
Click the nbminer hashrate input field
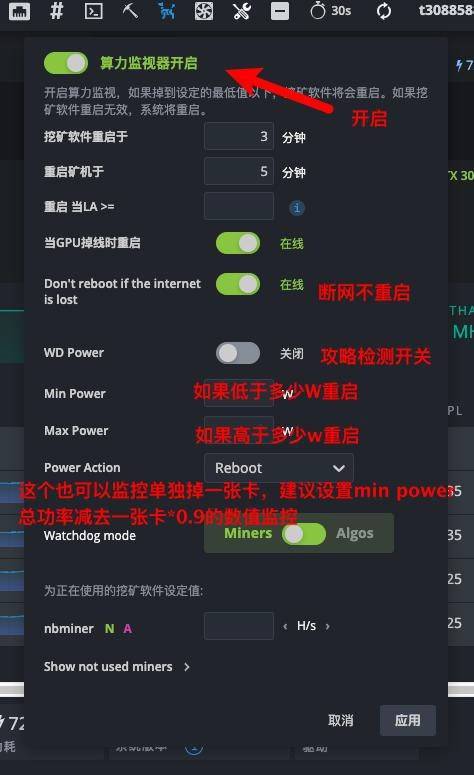click(x=239, y=626)
